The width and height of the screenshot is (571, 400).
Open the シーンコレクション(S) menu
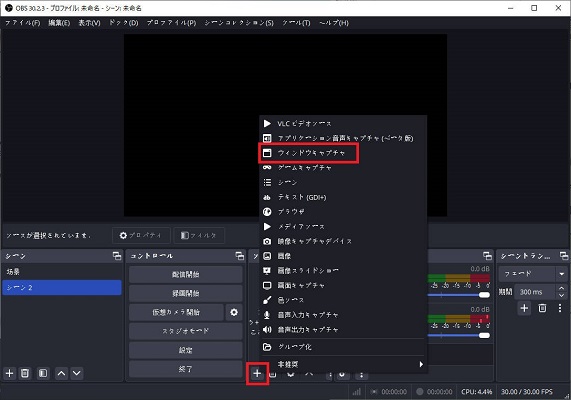[x=239, y=23]
